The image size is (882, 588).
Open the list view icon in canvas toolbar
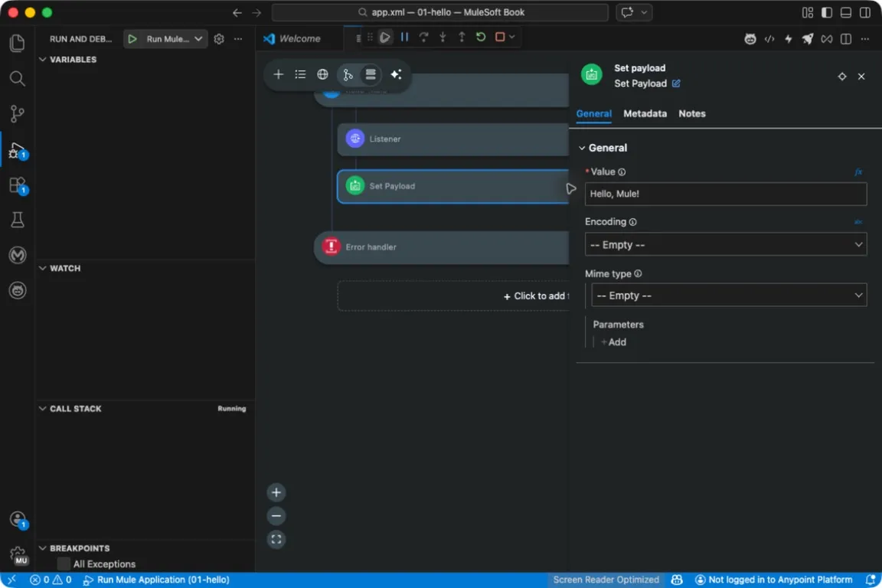pyautogui.click(x=300, y=74)
